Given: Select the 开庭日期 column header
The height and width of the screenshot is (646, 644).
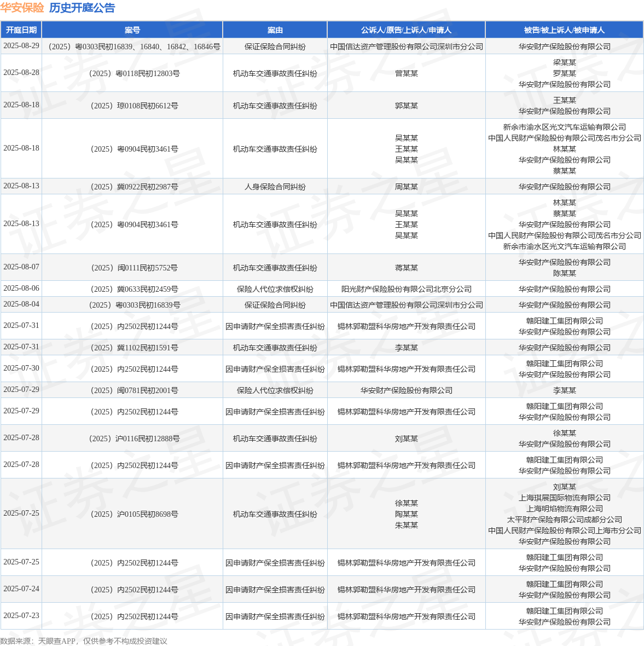Looking at the screenshot, I should click(21, 30).
